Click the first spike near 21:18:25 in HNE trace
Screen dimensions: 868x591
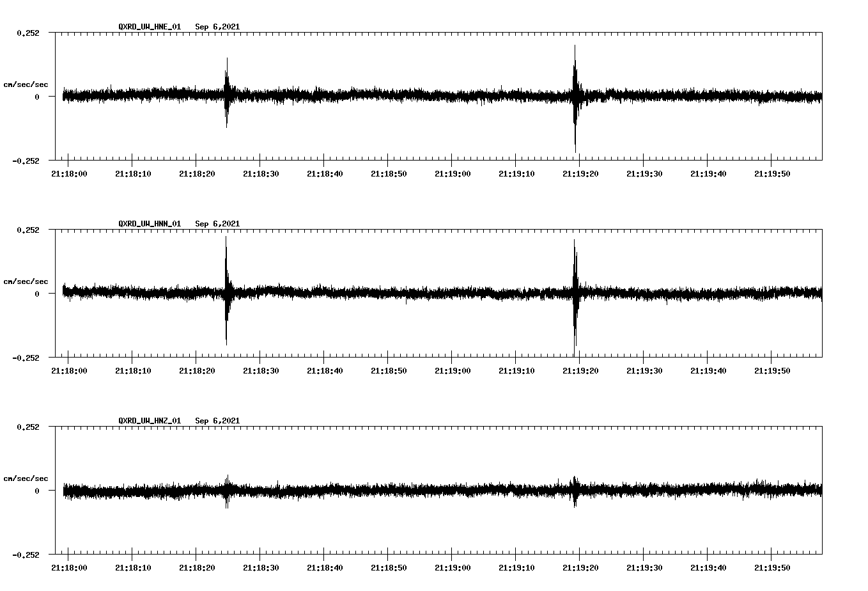227,93
